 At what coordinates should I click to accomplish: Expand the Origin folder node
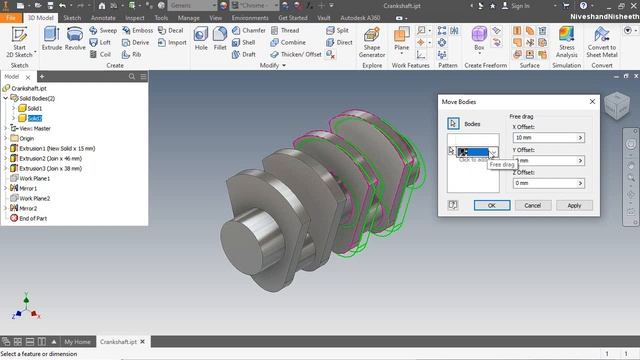click(6, 138)
